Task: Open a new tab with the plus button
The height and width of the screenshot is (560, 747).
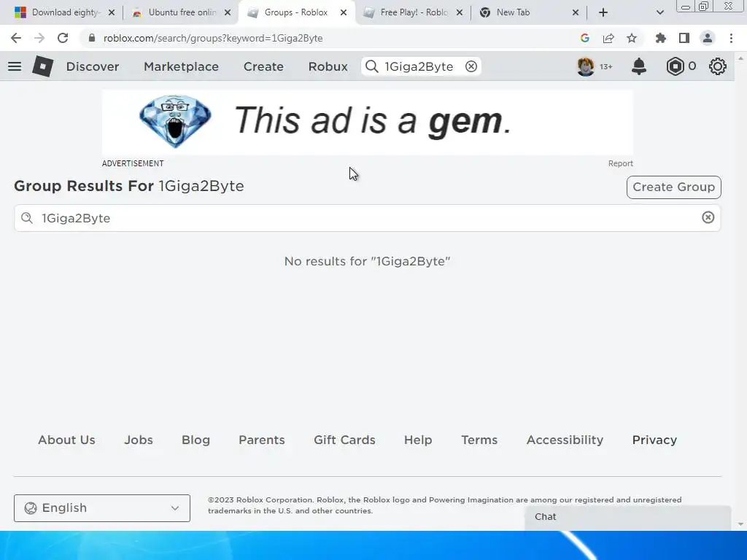Action: (x=603, y=12)
